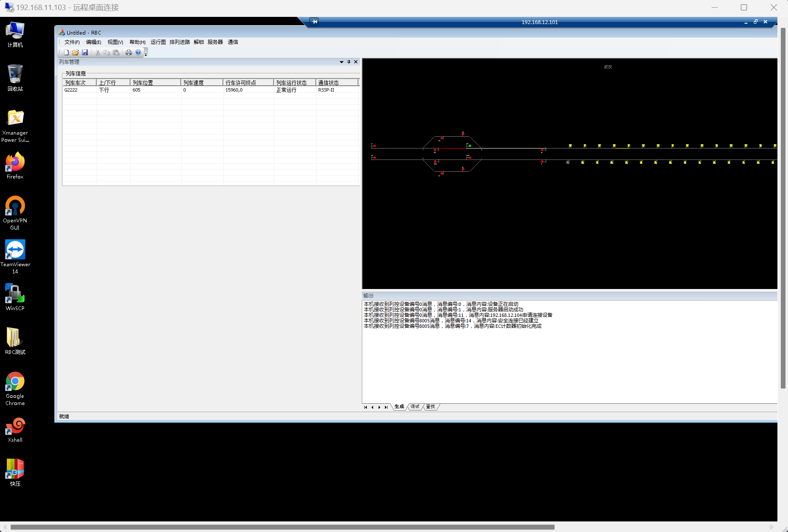This screenshot has height=532, width=788.
Task: Open the 排列进路 menu
Action: point(180,42)
